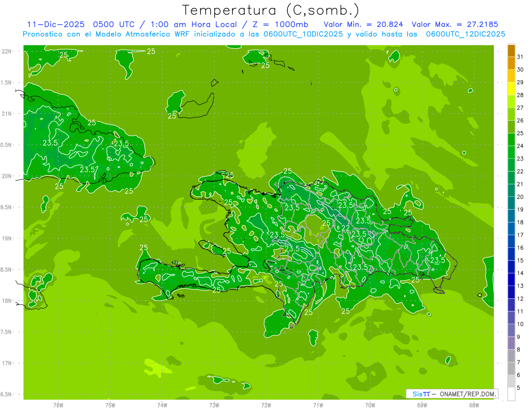The height and width of the screenshot is (411, 532).
Task: Click the '17N' latitude axis label
Action: tap(6, 364)
